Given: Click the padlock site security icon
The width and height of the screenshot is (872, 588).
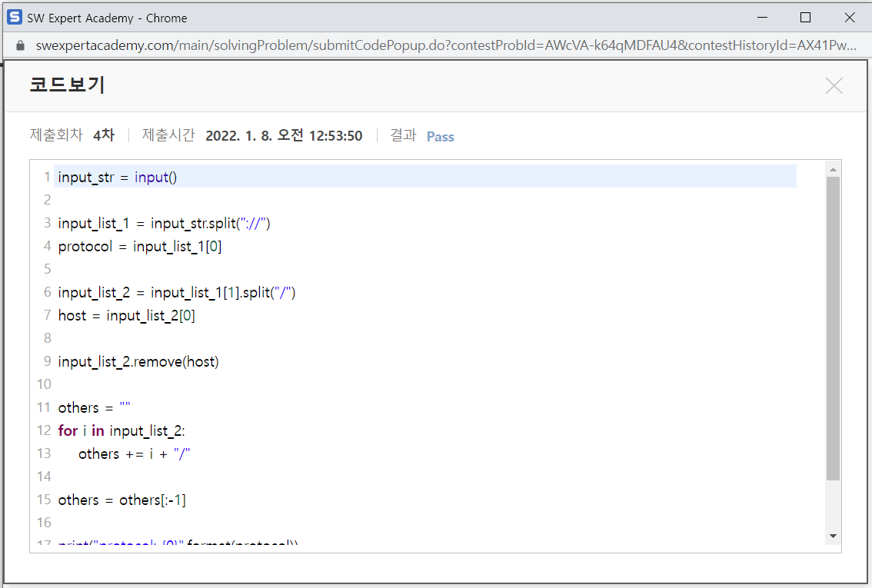Looking at the screenshot, I should 21,45.
